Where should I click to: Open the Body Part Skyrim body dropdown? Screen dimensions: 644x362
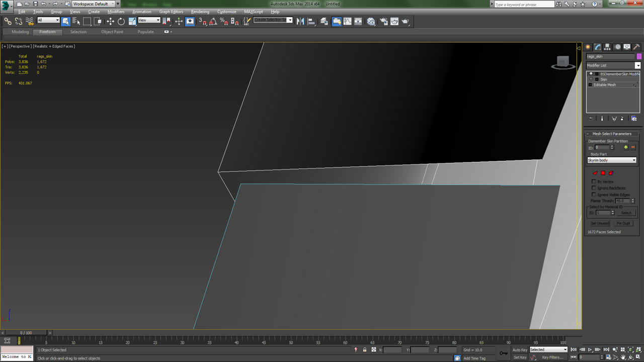tap(612, 160)
